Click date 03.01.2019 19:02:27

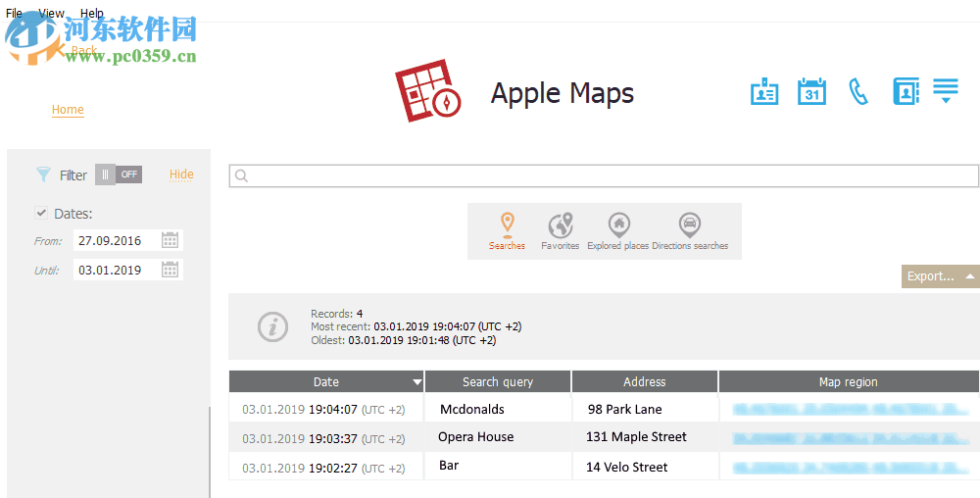pyautogui.click(x=323, y=468)
